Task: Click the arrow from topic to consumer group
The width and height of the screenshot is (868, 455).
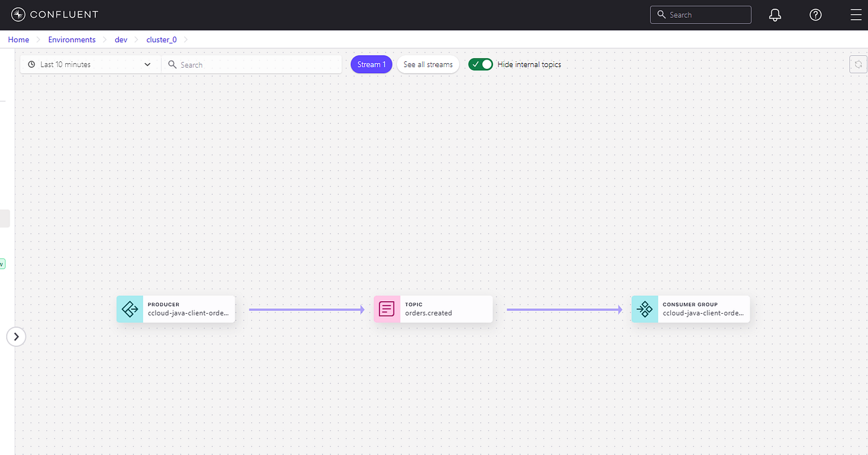Action: click(564, 309)
